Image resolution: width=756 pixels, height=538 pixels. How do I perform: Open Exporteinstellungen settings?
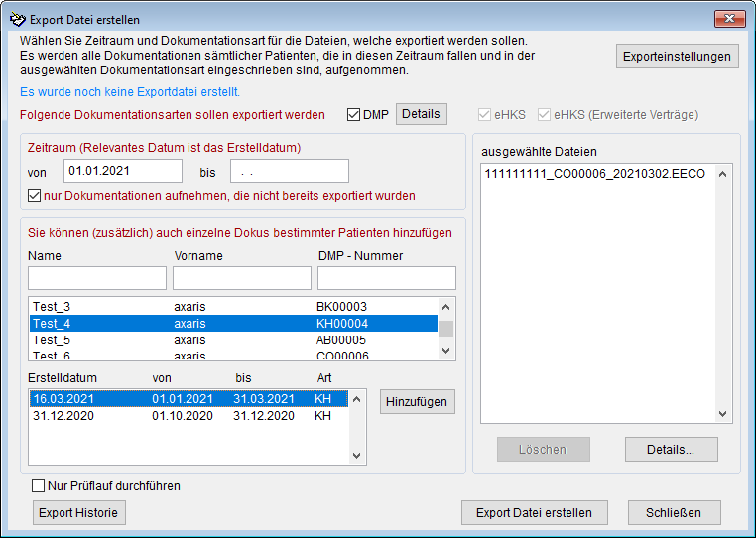click(x=677, y=57)
